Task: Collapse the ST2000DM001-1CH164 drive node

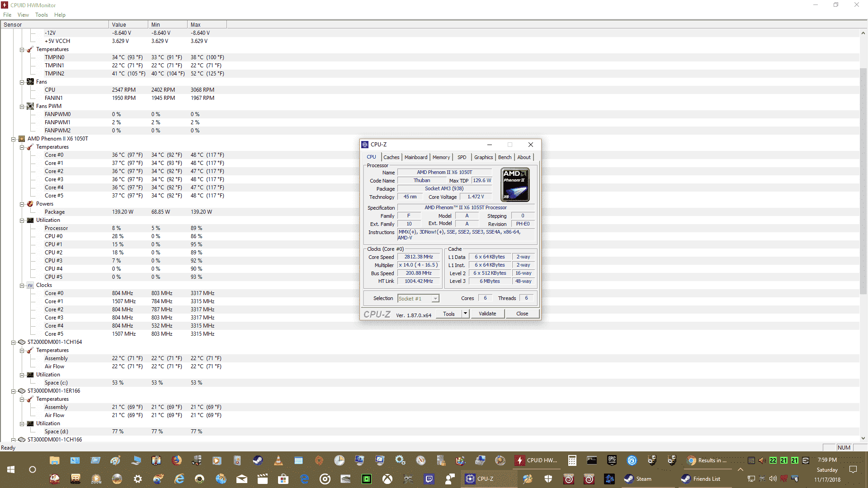Action: point(14,343)
